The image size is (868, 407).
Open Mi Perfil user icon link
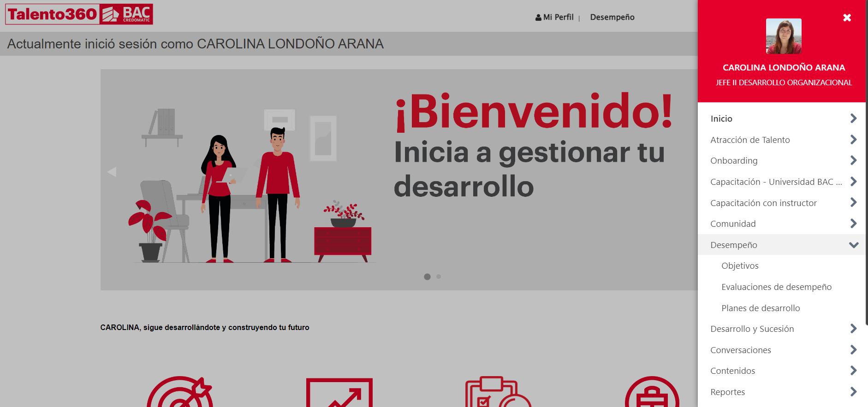click(x=538, y=18)
